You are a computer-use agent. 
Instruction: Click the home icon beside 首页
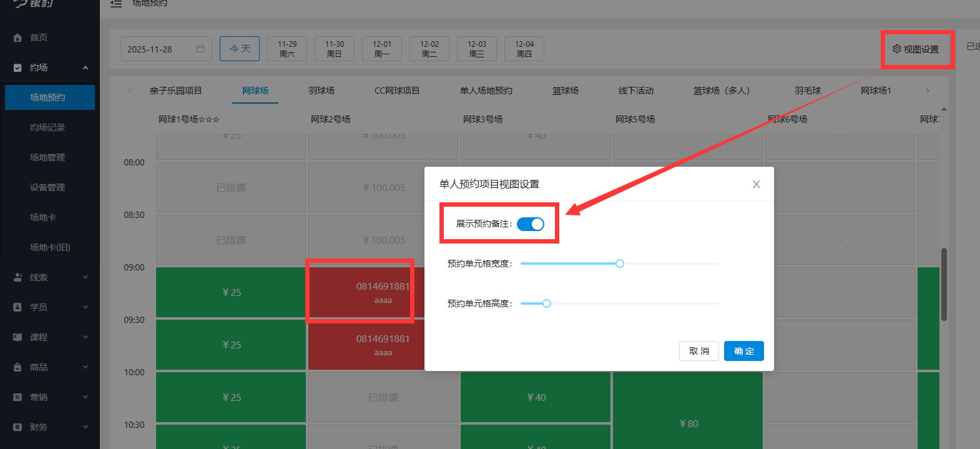pos(17,37)
